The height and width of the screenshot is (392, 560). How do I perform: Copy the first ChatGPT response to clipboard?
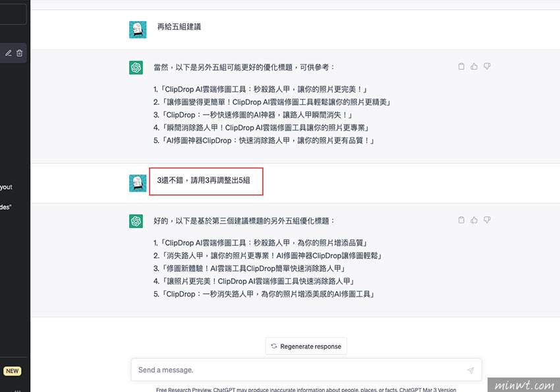(x=461, y=67)
